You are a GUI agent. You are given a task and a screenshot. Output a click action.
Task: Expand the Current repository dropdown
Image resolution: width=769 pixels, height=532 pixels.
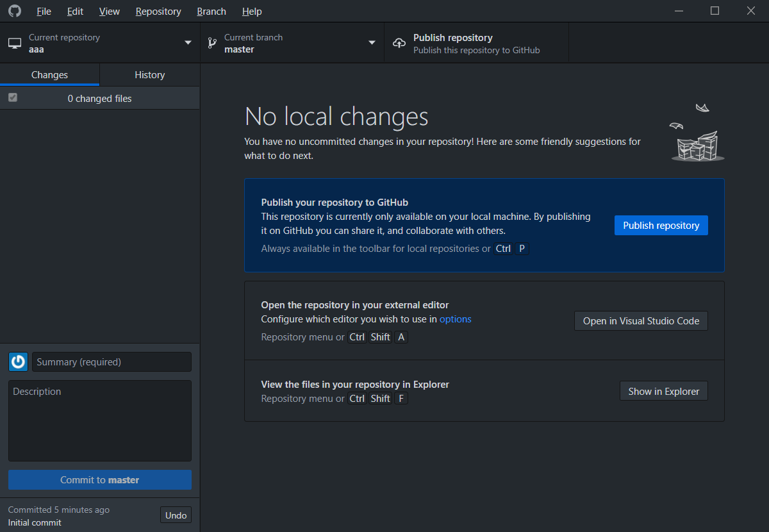(100, 43)
